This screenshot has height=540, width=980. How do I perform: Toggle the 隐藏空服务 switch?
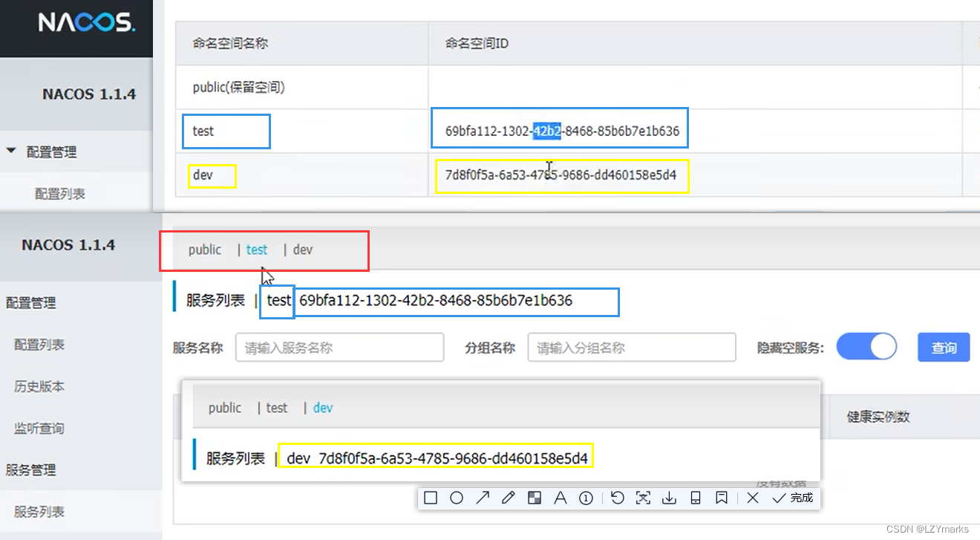click(866, 347)
